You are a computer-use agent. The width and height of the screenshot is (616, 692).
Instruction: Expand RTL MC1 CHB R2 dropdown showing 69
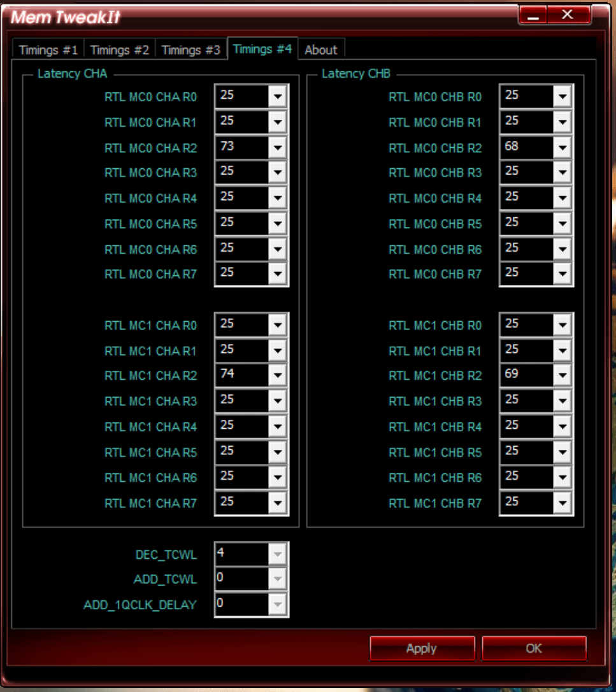click(x=562, y=375)
